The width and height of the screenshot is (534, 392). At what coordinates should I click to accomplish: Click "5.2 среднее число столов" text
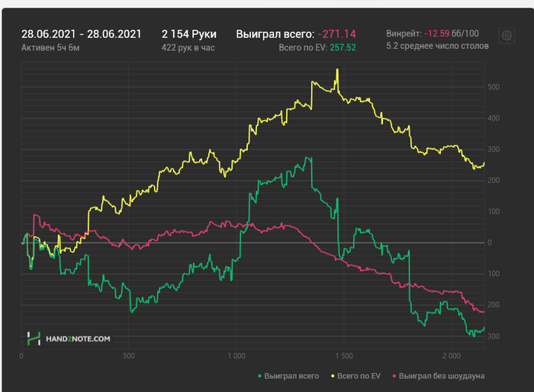tap(437, 46)
